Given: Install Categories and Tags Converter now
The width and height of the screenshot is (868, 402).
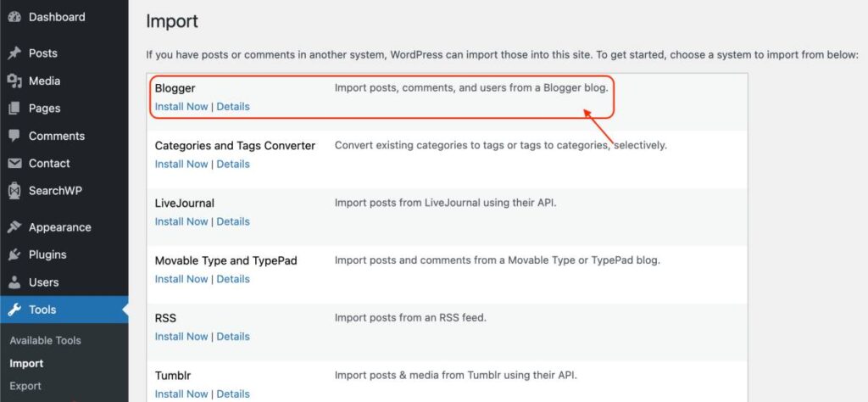Looking at the screenshot, I should tap(181, 164).
